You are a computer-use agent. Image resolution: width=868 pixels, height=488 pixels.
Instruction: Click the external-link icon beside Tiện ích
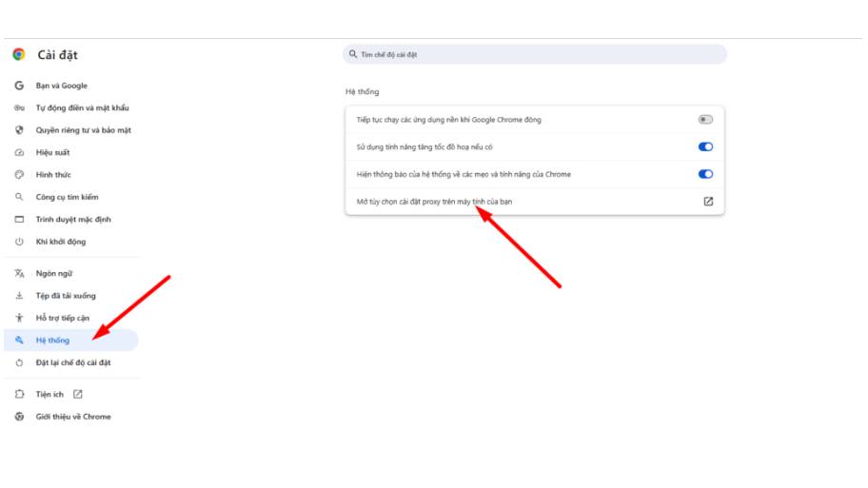pyautogui.click(x=77, y=395)
